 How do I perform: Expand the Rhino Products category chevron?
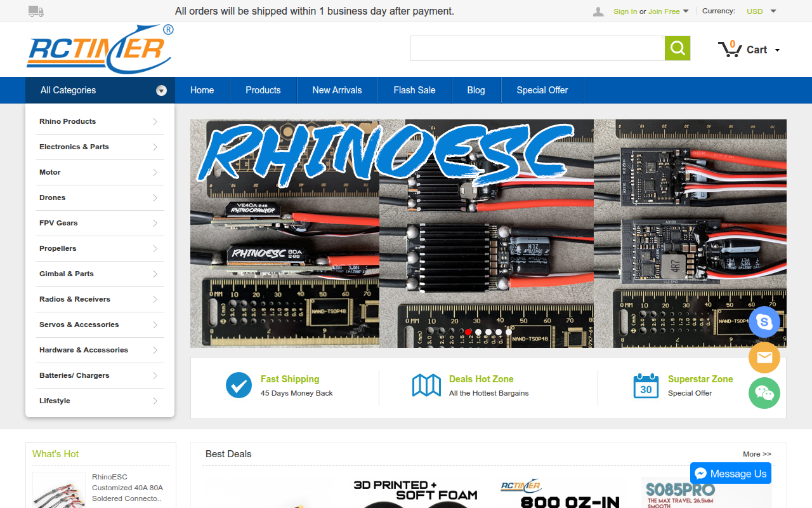tap(155, 121)
